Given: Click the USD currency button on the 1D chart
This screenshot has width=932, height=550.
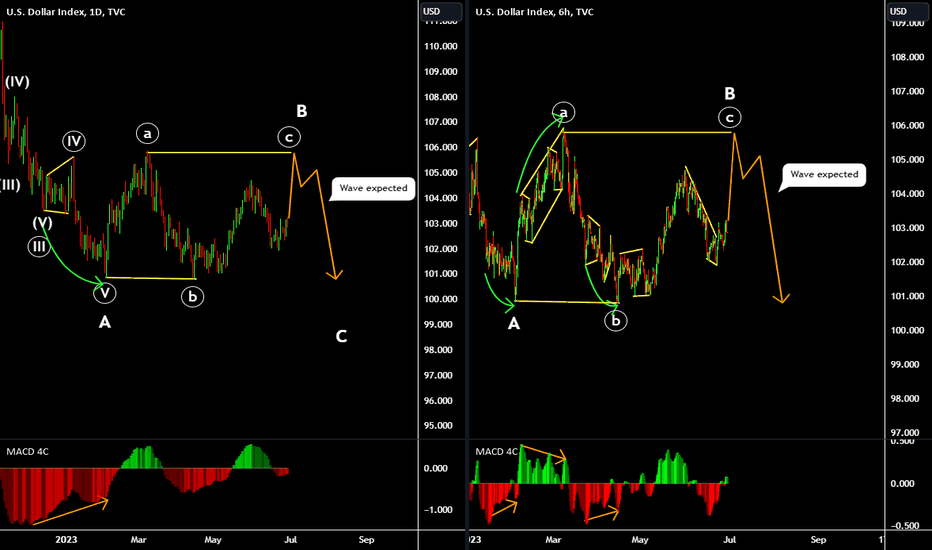Looking at the screenshot, I should pos(441,11).
